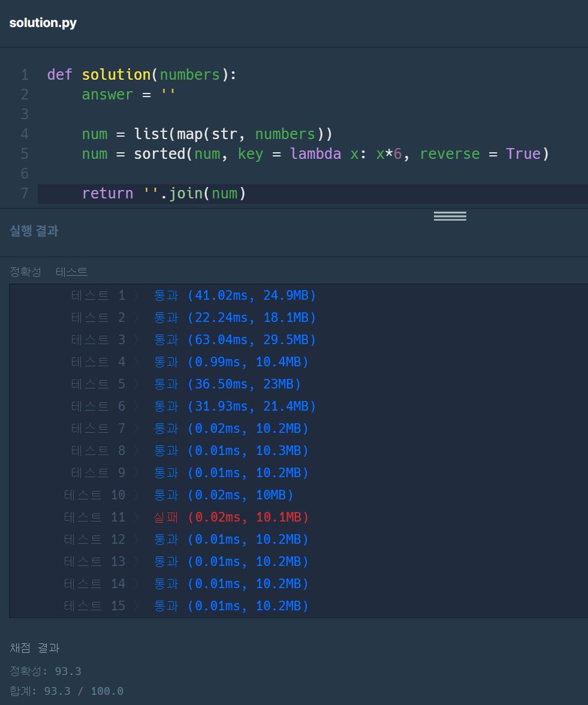Select 테스트 13 result row

[x=186, y=561]
